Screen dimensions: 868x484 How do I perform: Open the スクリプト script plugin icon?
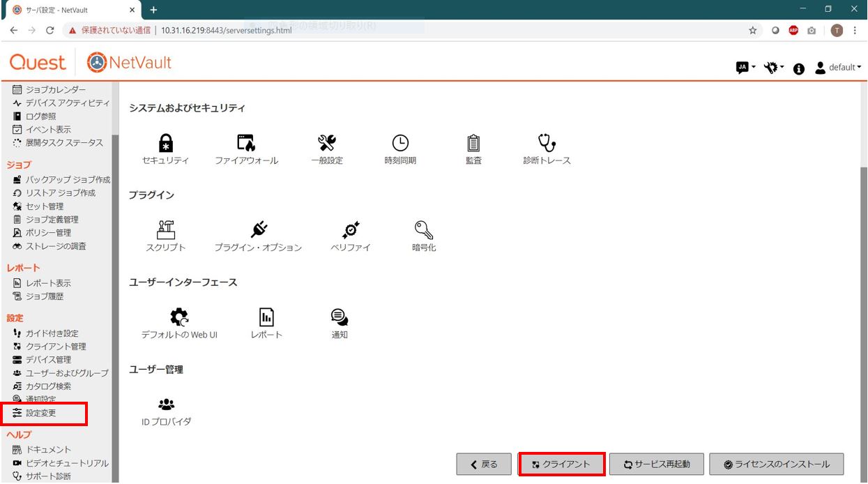(x=166, y=230)
